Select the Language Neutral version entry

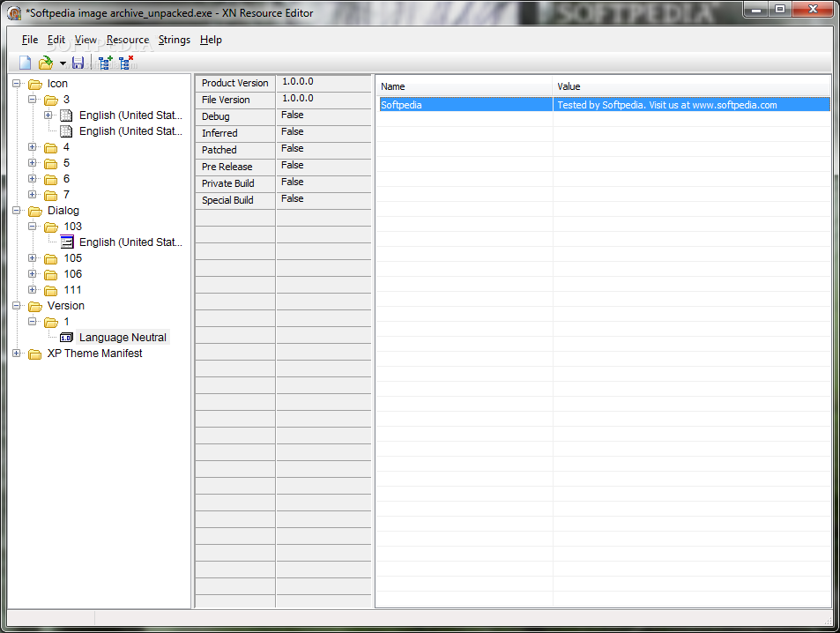(x=123, y=337)
